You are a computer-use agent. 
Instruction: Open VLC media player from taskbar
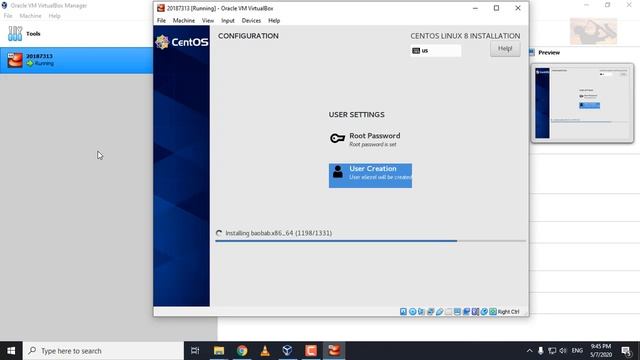265,351
